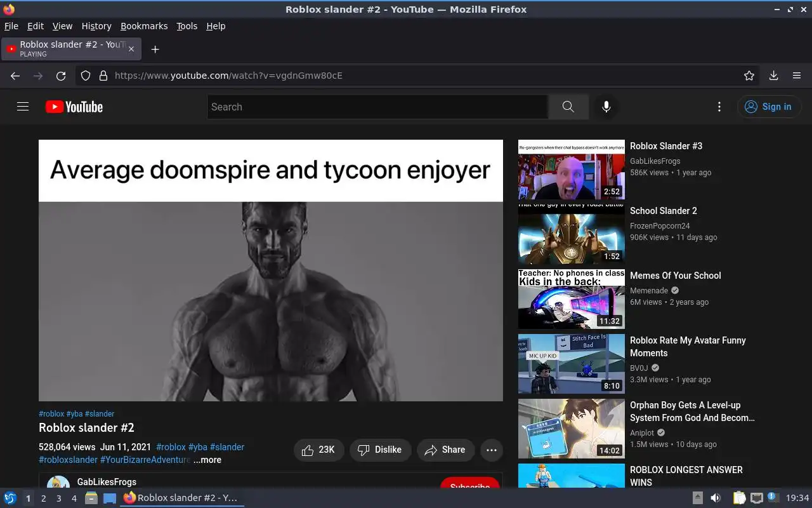Screen dimensions: 812x508
Task: Open School Slander 2 thumbnail
Action: (572, 234)
